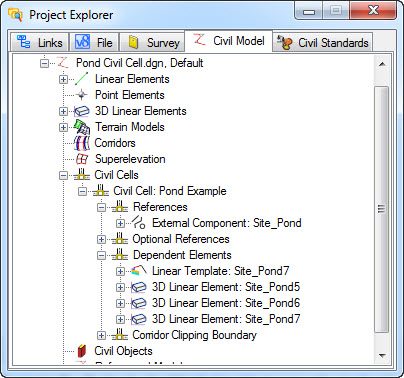The width and height of the screenshot is (404, 378).
Task: Select Civil Cell: Pond Example item
Action: pyautogui.click(x=170, y=191)
